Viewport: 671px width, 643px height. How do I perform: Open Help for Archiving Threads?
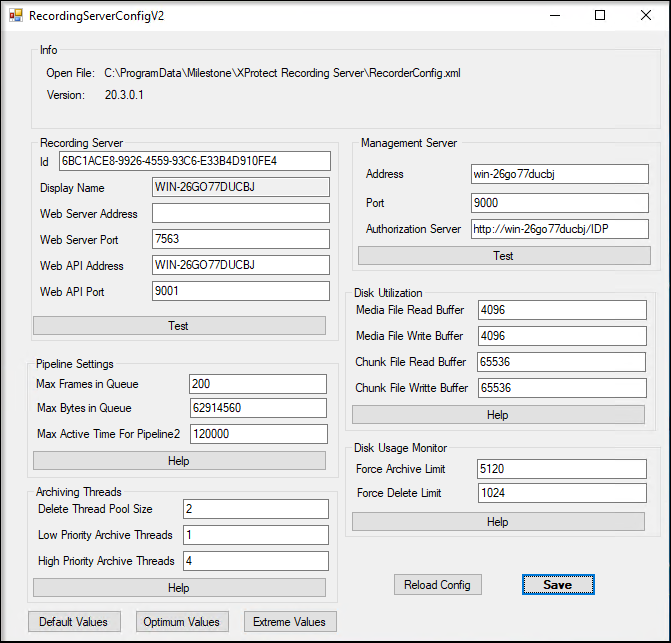[179, 588]
